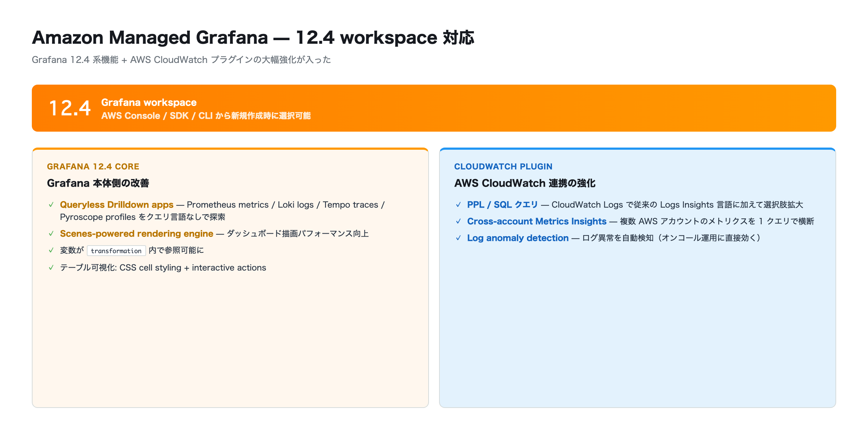
Task: Click the checkmark beside Log anomaly detection
Action: coord(459,238)
